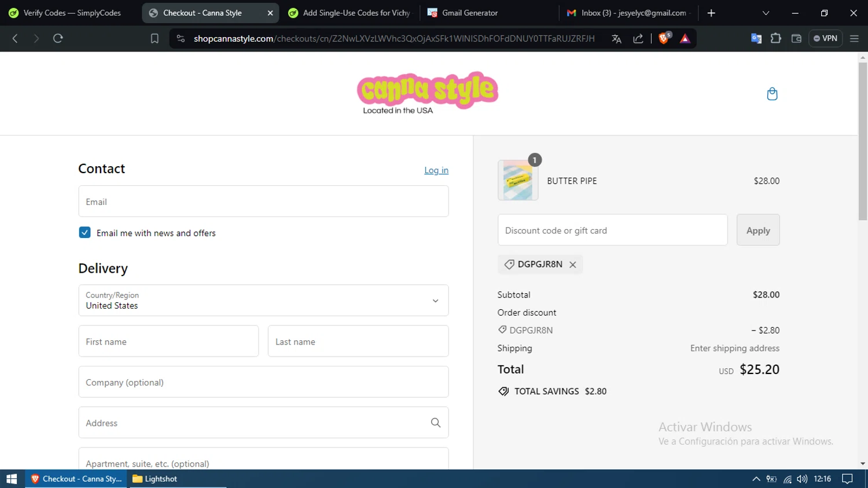Focus the Email input field
Image resolution: width=868 pixels, height=488 pixels.
click(x=263, y=201)
